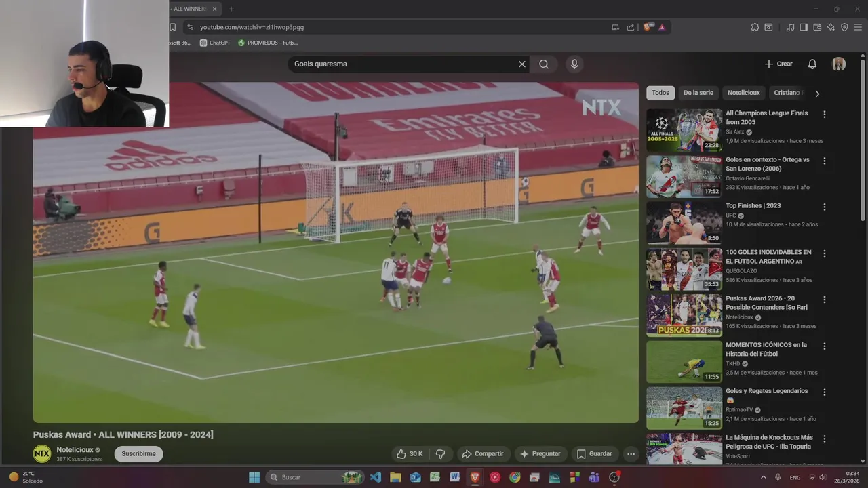Select the De la serie filter chip
868x488 pixels.
[698, 93]
